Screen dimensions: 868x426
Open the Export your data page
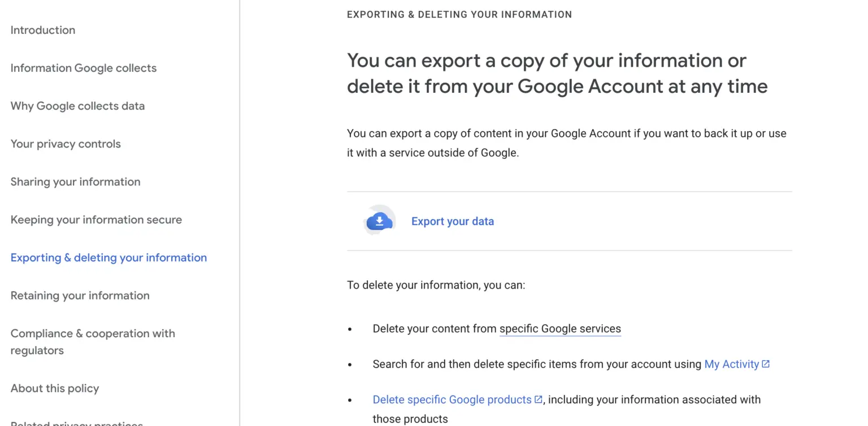click(452, 221)
